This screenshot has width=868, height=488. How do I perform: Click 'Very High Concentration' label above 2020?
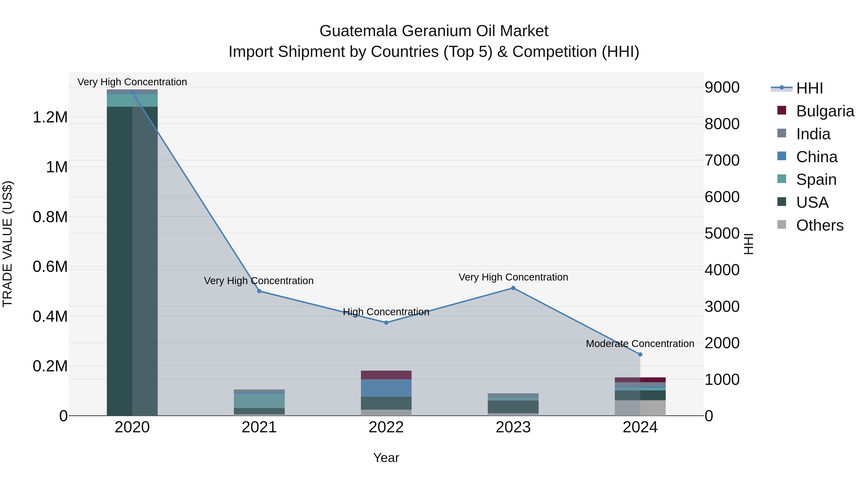(x=132, y=82)
